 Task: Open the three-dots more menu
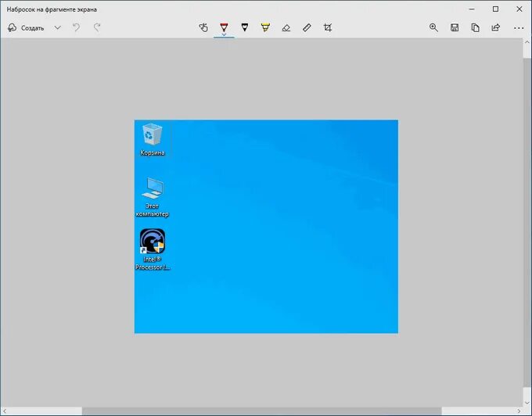[x=519, y=28]
